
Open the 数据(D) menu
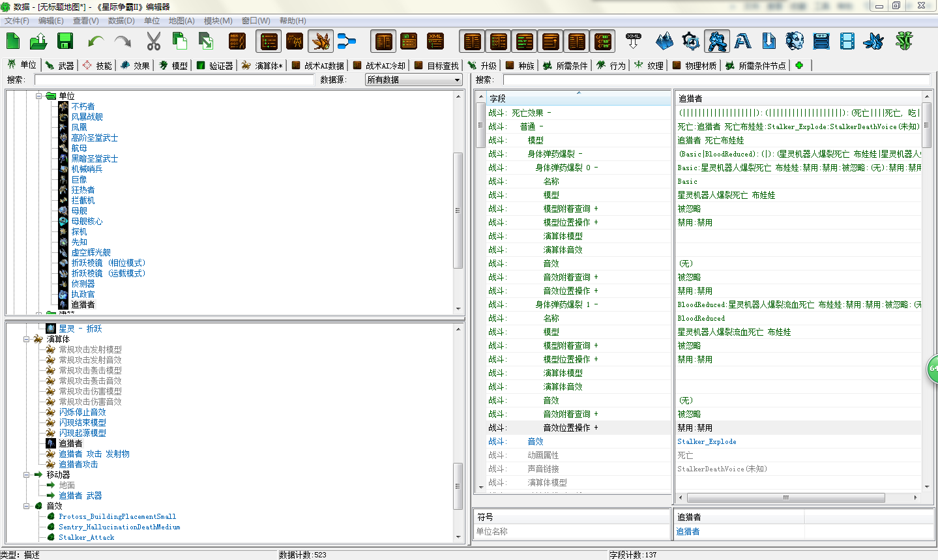(121, 21)
